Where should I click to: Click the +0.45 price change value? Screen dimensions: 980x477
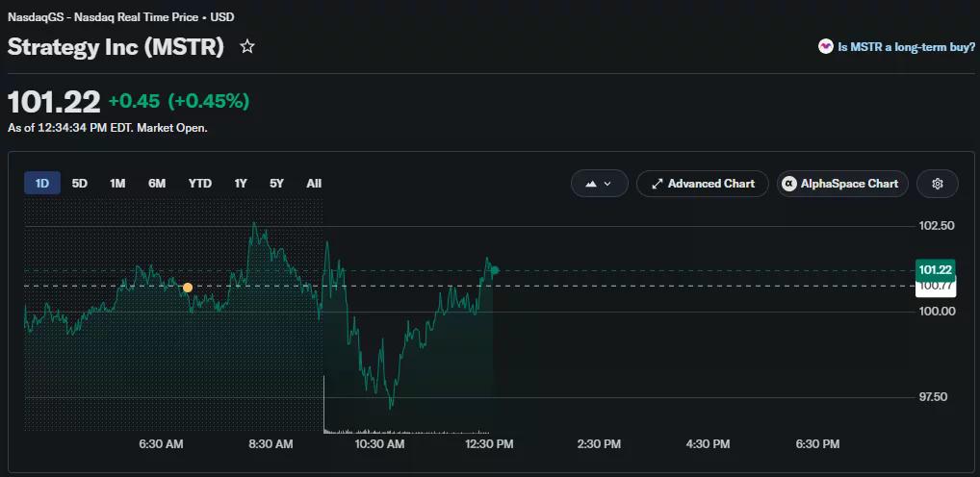(x=134, y=101)
